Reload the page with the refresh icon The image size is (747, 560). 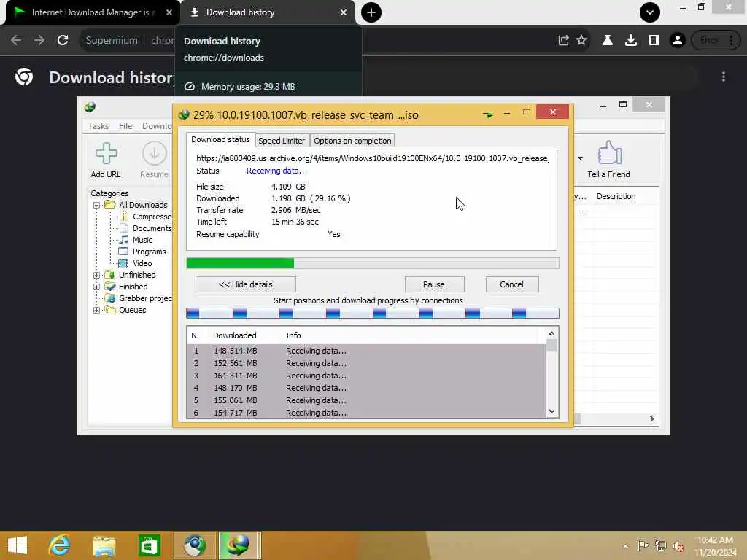(63, 41)
